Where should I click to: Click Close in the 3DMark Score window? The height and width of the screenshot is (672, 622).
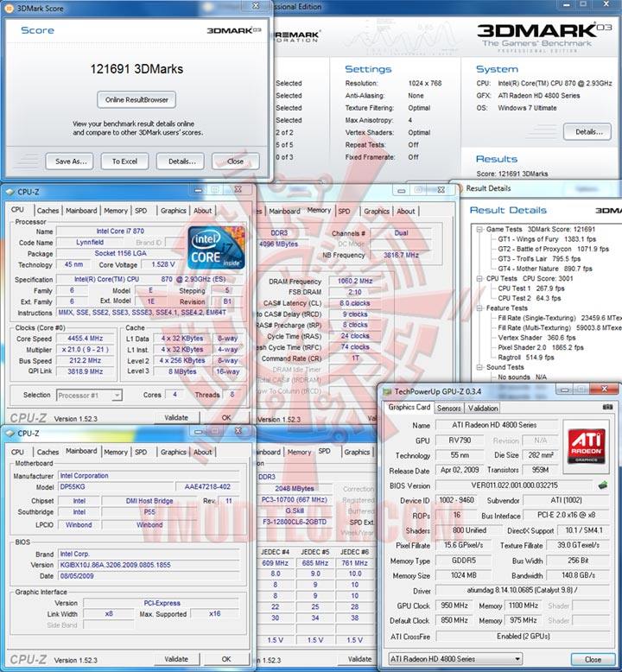235,162
